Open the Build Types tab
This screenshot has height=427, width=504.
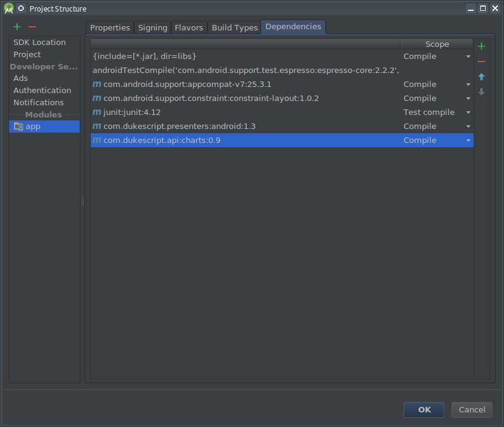tap(234, 27)
